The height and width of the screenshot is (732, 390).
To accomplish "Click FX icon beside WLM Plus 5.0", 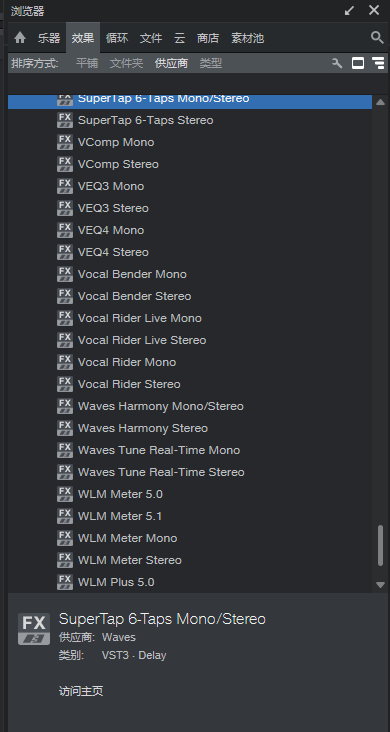I will pyautogui.click(x=65, y=582).
